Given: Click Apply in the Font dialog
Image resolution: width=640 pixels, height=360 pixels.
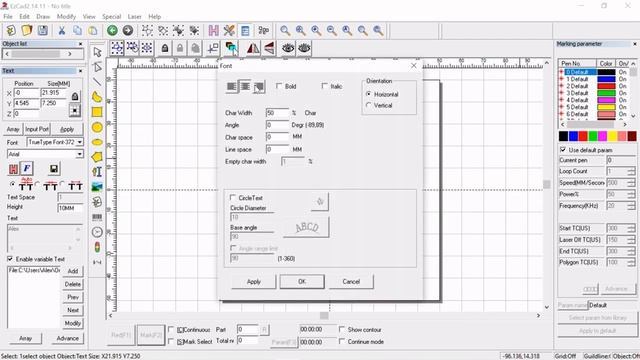Looking at the screenshot, I should click(253, 281).
